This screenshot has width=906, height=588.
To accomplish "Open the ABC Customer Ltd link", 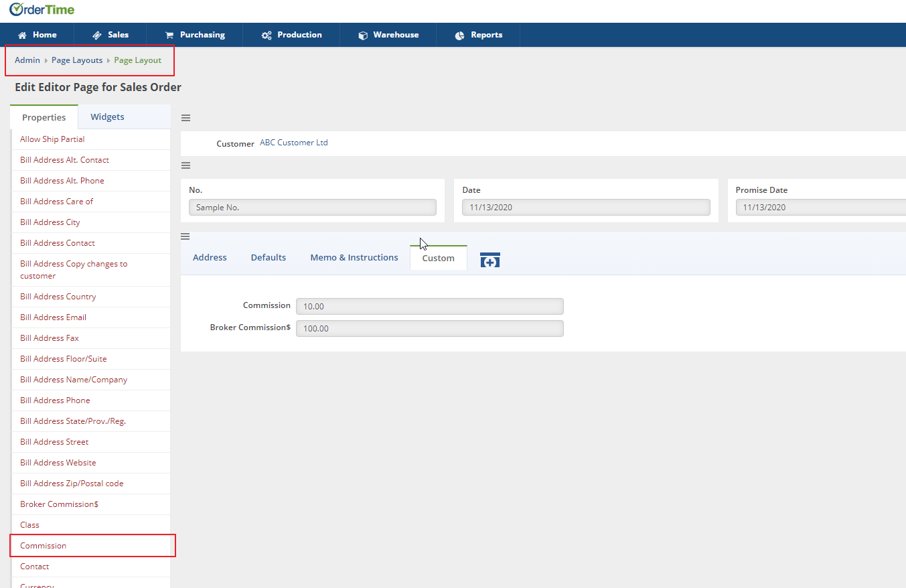I will coord(294,143).
